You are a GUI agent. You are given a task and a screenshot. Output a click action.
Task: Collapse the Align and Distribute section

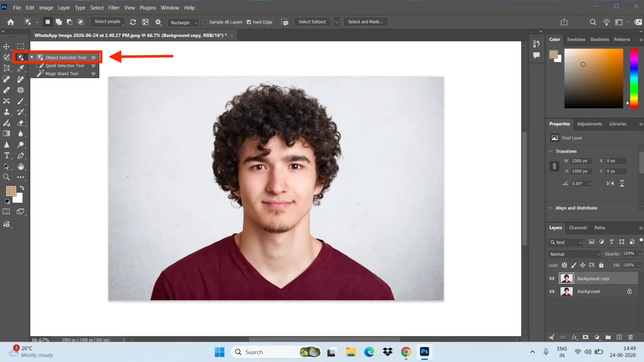[x=551, y=208]
